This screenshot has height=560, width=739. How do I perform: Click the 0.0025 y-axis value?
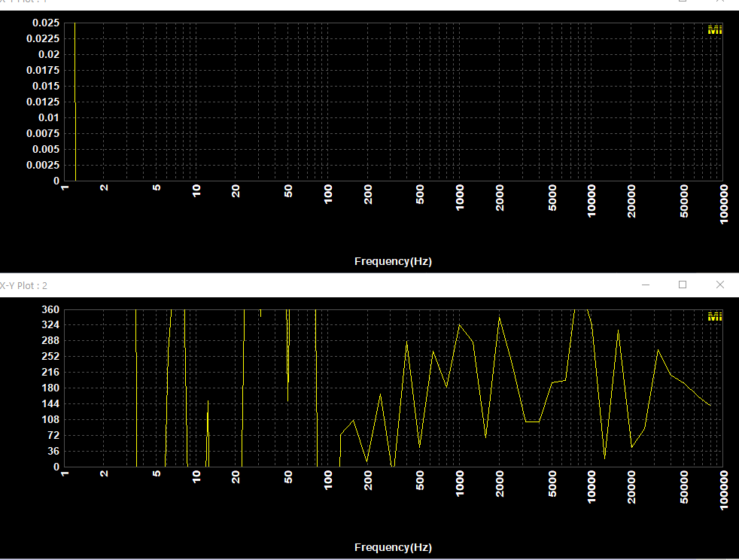tap(43, 165)
